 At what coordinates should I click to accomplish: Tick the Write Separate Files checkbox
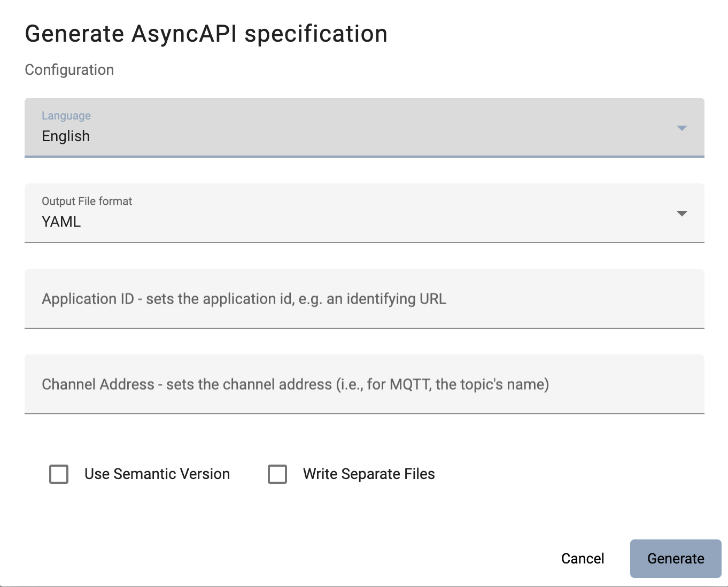pos(277,474)
